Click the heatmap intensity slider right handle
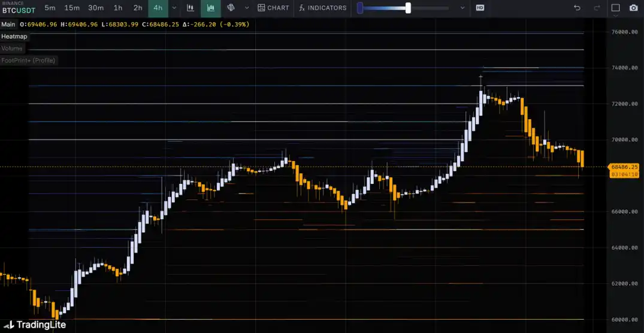 click(x=408, y=8)
